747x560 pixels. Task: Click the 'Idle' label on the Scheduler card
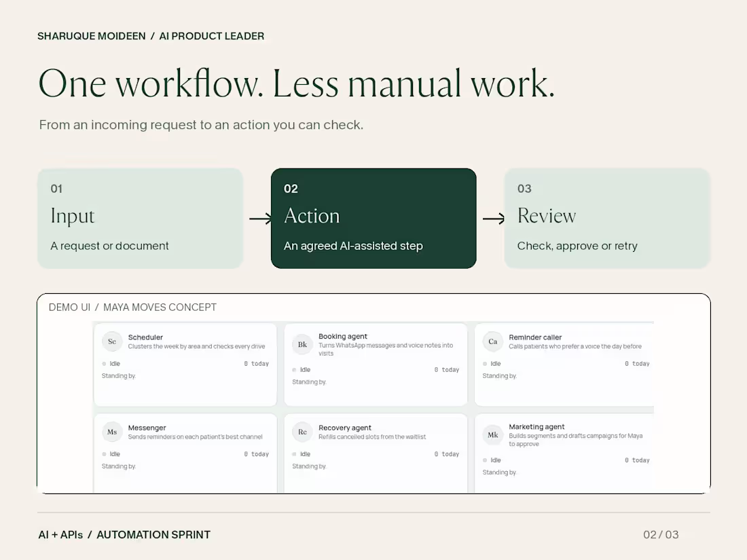115,364
